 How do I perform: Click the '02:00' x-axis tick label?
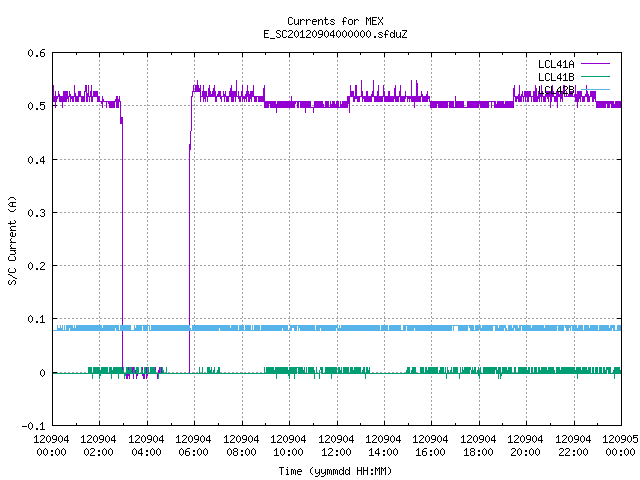click(x=98, y=452)
